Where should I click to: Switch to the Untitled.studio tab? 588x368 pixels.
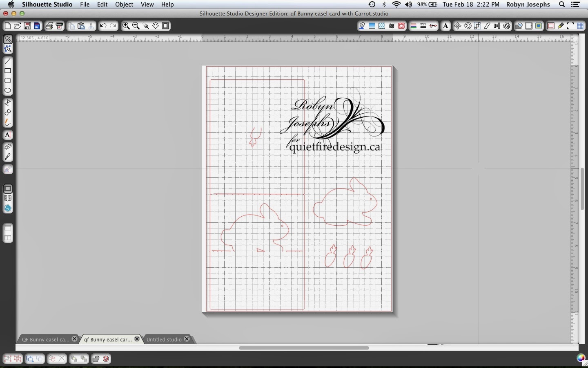(x=164, y=339)
